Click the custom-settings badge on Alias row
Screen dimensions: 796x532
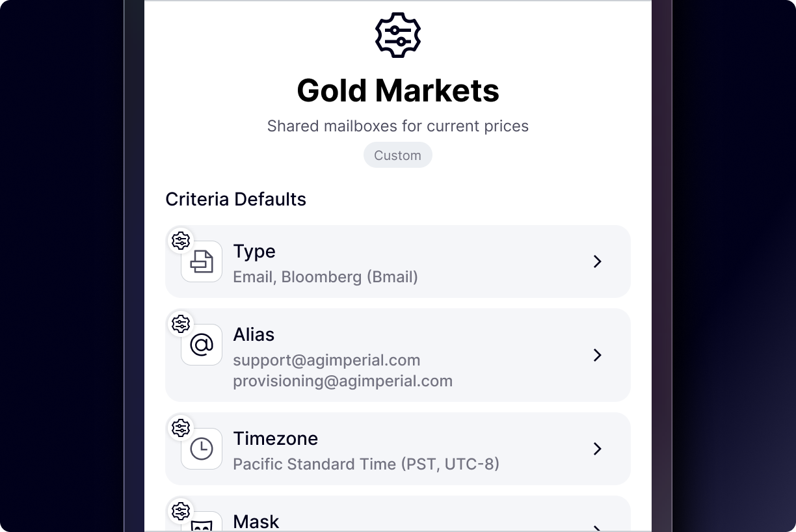(x=181, y=323)
